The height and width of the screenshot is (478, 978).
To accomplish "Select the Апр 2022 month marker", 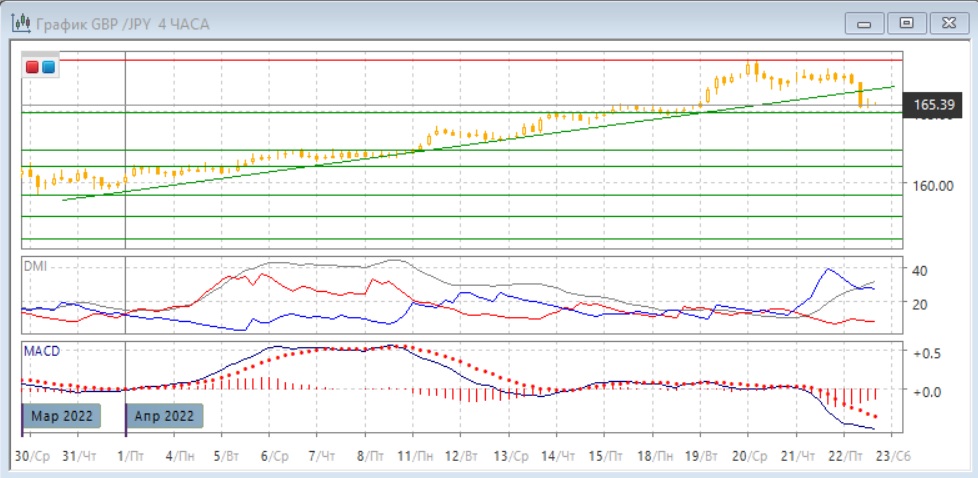I will coord(165,415).
